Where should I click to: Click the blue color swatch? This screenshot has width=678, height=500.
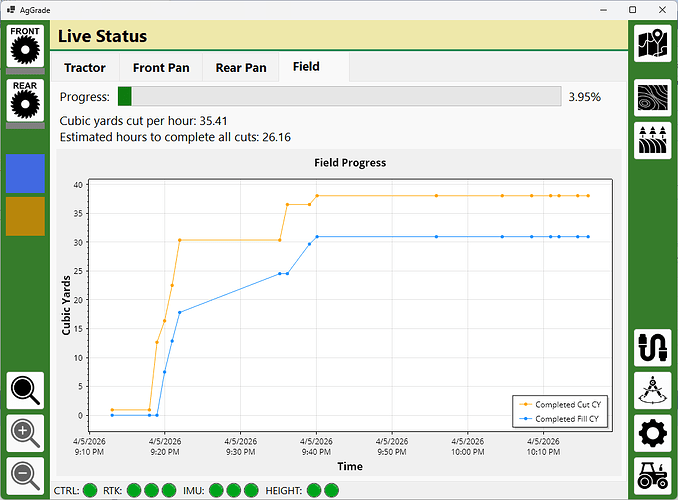pyautogui.click(x=25, y=173)
